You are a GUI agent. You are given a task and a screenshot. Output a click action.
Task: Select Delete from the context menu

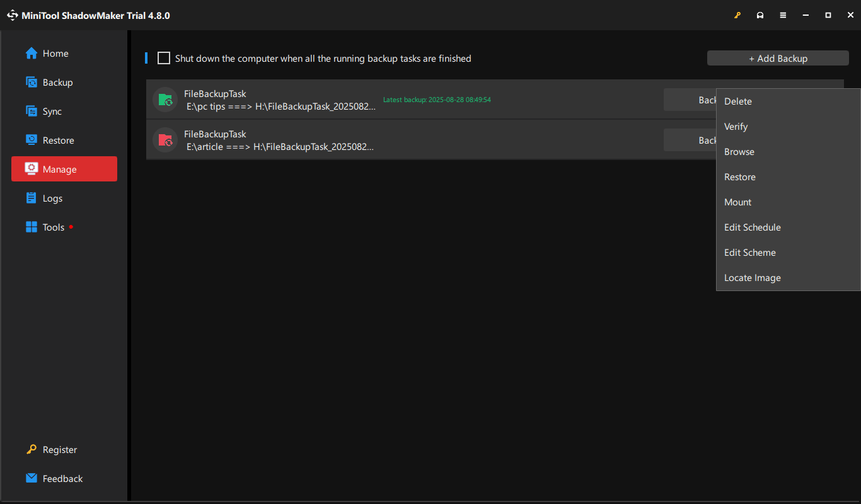click(737, 101)
